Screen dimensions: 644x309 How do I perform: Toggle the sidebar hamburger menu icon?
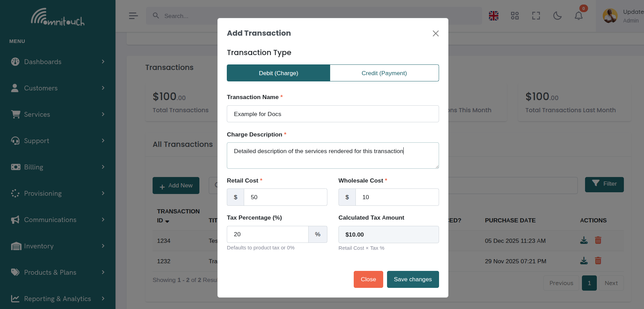pos(133,16)
